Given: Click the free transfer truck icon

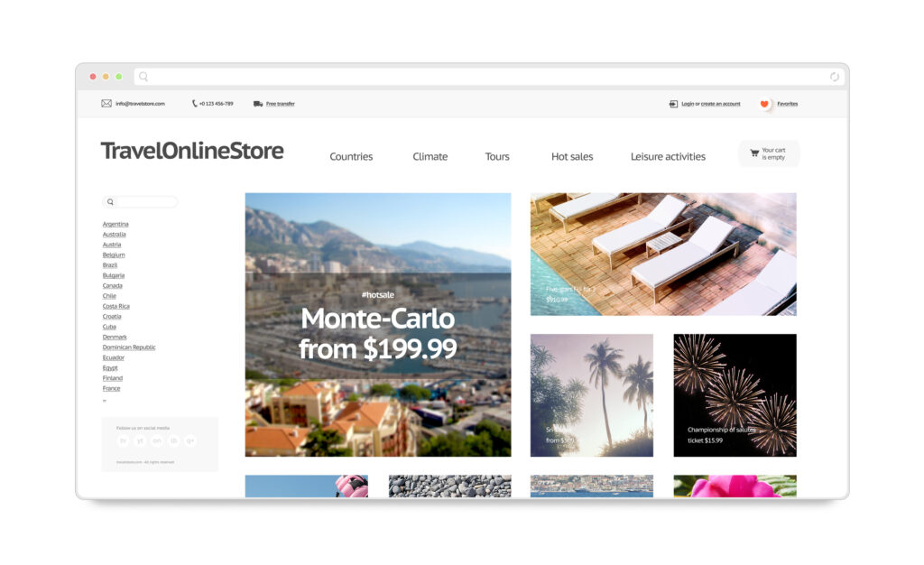Looking at the screenshot, I should (258, 104).
